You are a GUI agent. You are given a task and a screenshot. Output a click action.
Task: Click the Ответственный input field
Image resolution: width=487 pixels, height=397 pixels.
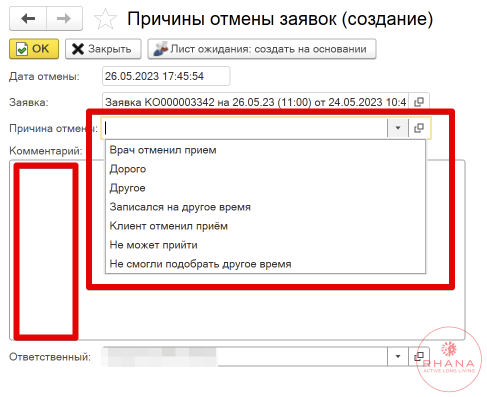[x=245, y=357]
